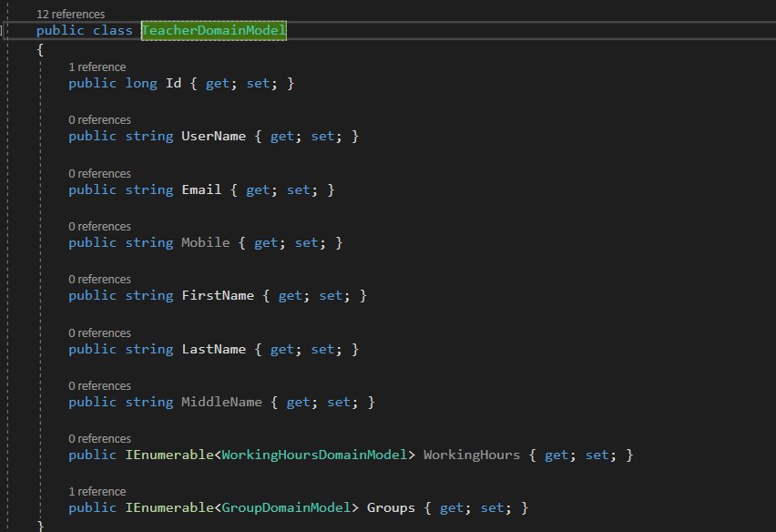Click IEnumerable on the Groups line

169,507
